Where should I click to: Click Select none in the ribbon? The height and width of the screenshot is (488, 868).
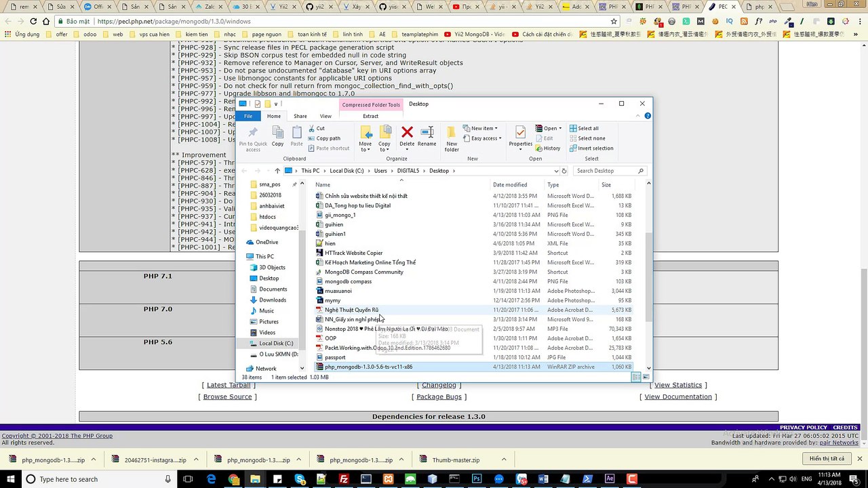click(587, 138)
